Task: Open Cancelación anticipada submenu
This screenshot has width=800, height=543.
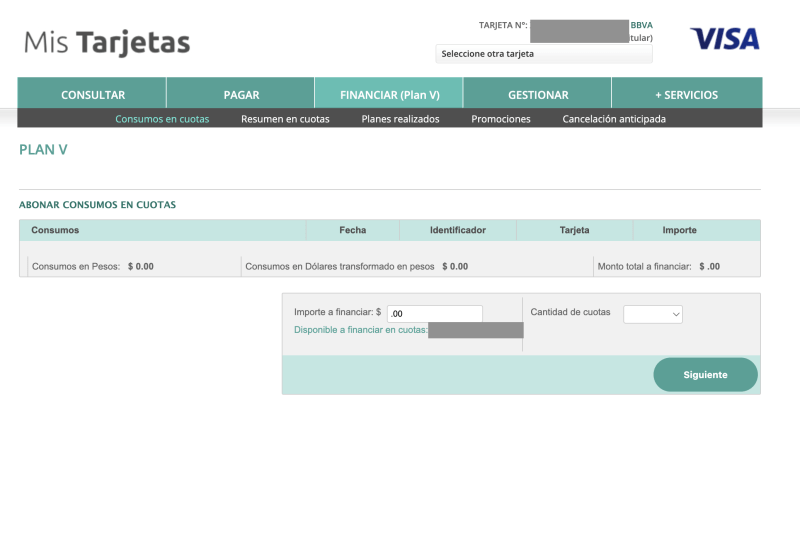Action: pos(614,119)
